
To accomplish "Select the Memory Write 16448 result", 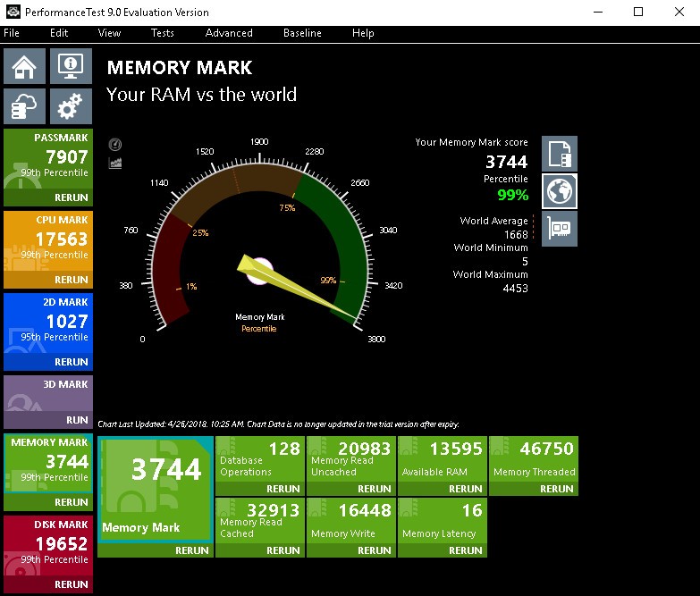I will 351,521.
